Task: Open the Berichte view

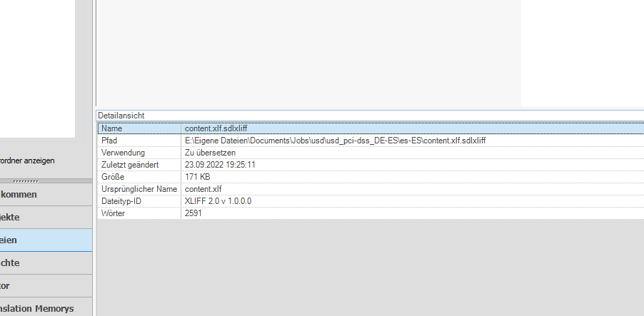Action: coord(46,263)
